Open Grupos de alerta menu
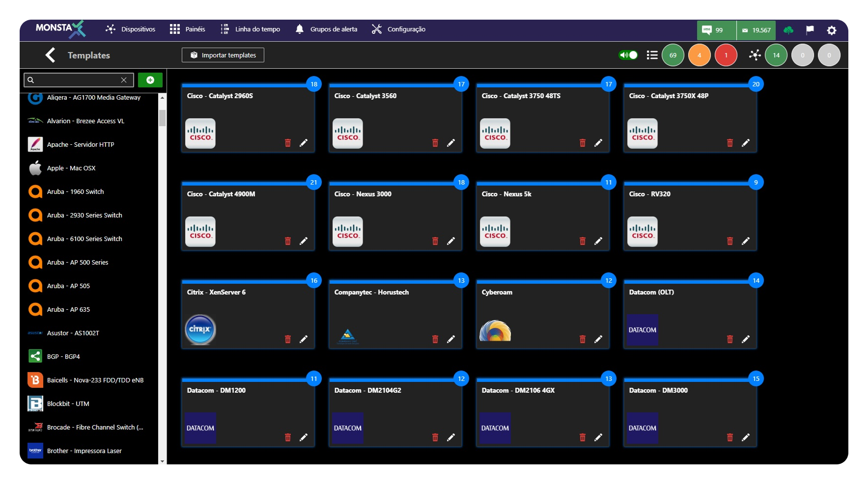This screenshot has height=484, width=868. (x=326, y=29)
